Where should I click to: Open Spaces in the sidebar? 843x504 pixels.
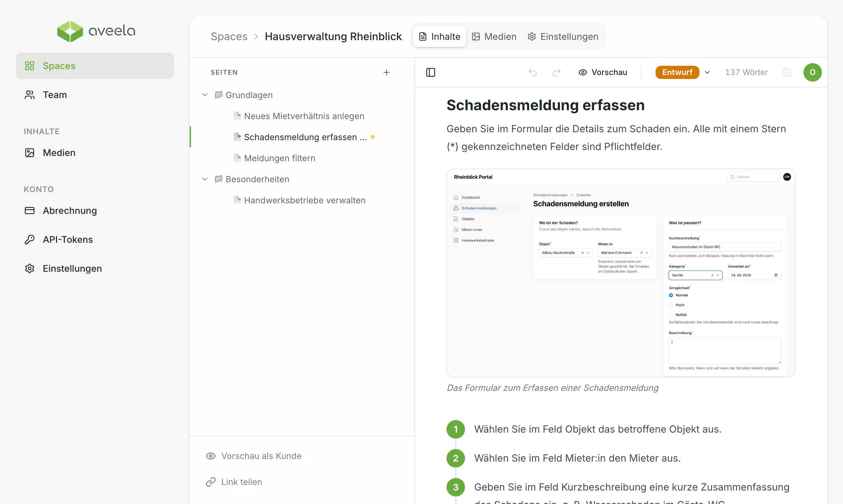pyautogui.click(x=95, y=66)
